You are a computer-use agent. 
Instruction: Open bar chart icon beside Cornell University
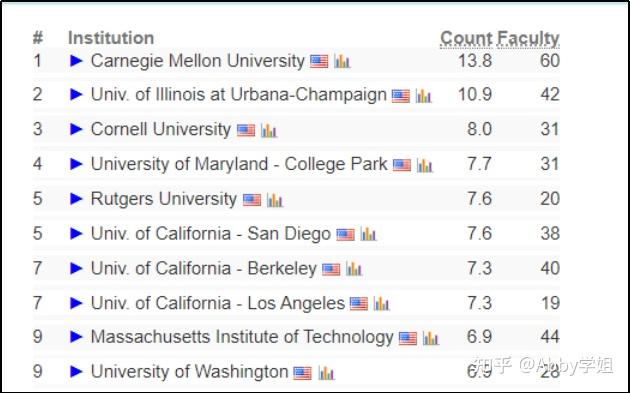coord(268,130)
